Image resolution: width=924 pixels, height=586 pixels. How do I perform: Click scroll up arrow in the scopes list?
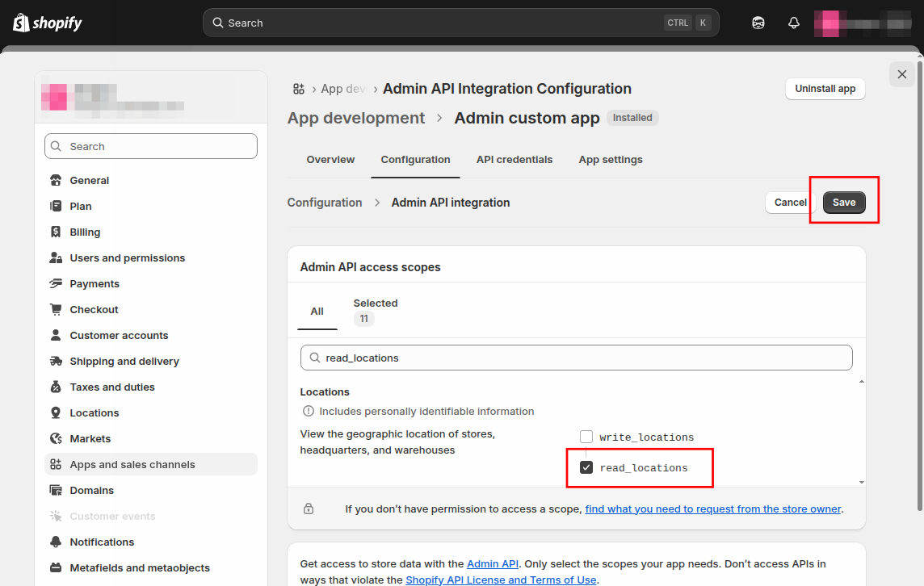(861, 381)
